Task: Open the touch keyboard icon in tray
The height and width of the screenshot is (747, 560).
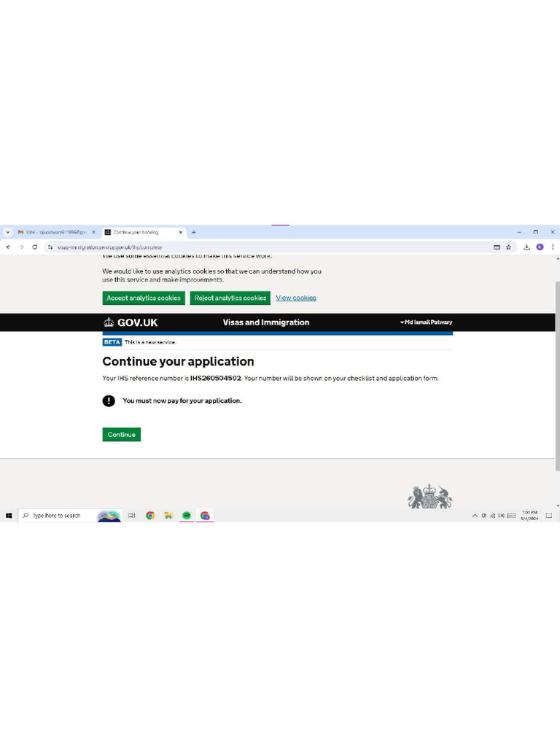Action: click(x=511, y=516)
